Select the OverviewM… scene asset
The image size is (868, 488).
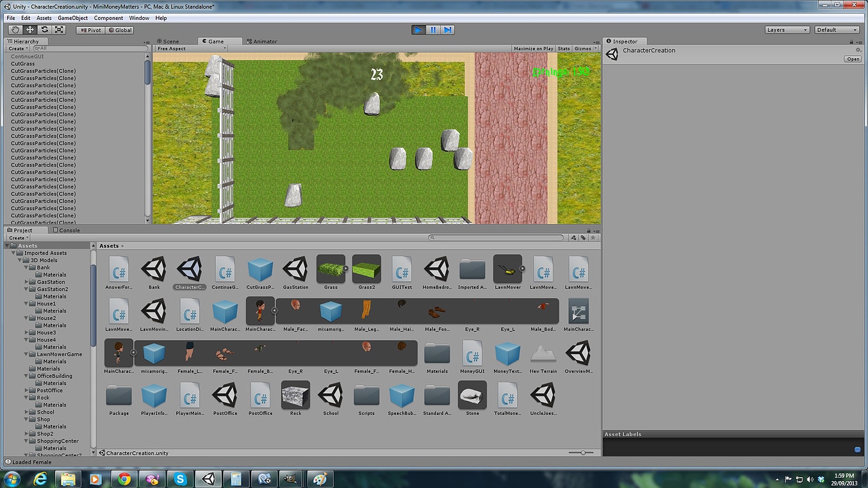point(578,357)
